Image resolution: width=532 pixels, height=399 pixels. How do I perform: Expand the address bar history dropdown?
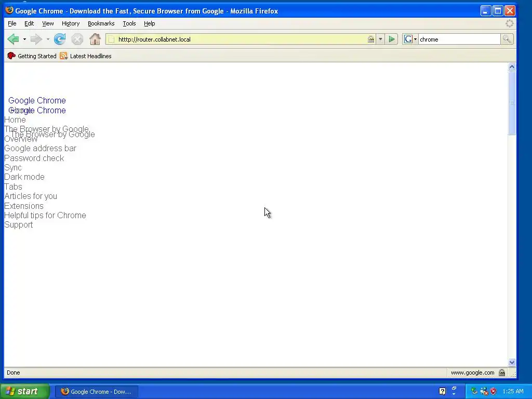pos(380,39)
